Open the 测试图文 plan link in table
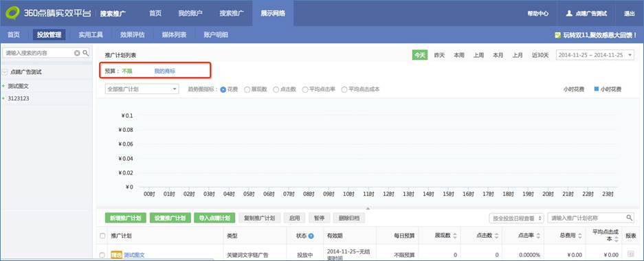Screen dimensions: 644x261 pos(134,255)
